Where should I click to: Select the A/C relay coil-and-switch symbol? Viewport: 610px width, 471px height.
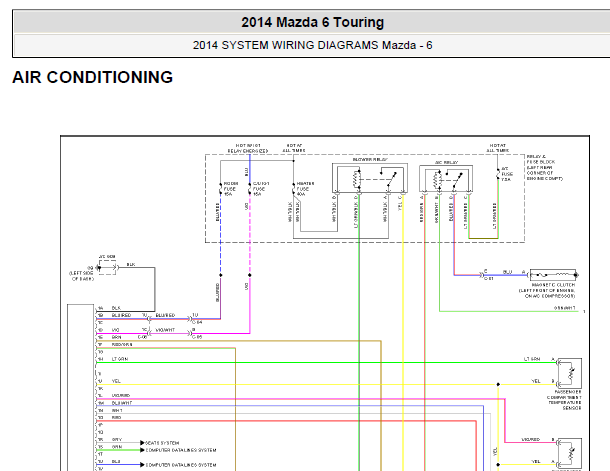pyautogui.click(x=446, y=179)
